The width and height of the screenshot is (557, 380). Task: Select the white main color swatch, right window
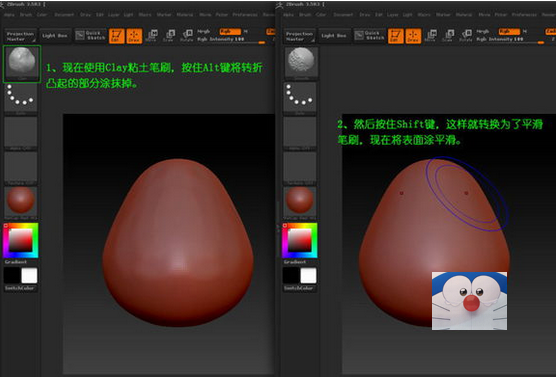[x=308, y=275]
